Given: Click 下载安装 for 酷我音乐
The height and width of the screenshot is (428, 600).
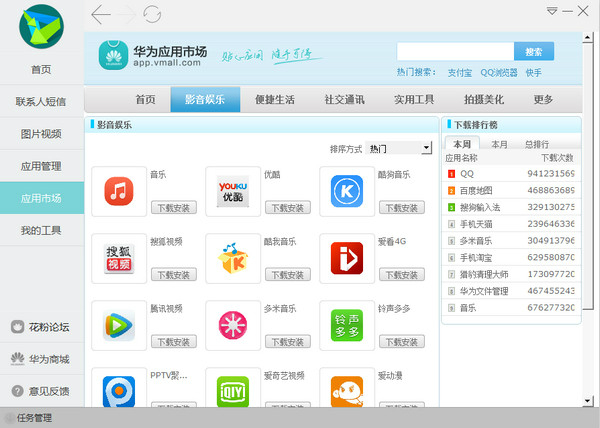Looking at the screenshot, I should coord(288,275).
